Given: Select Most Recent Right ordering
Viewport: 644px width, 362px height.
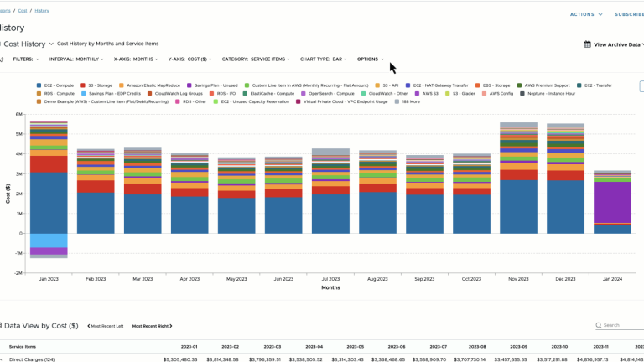Looking at the screenshot, I should [x=153, y=326].
